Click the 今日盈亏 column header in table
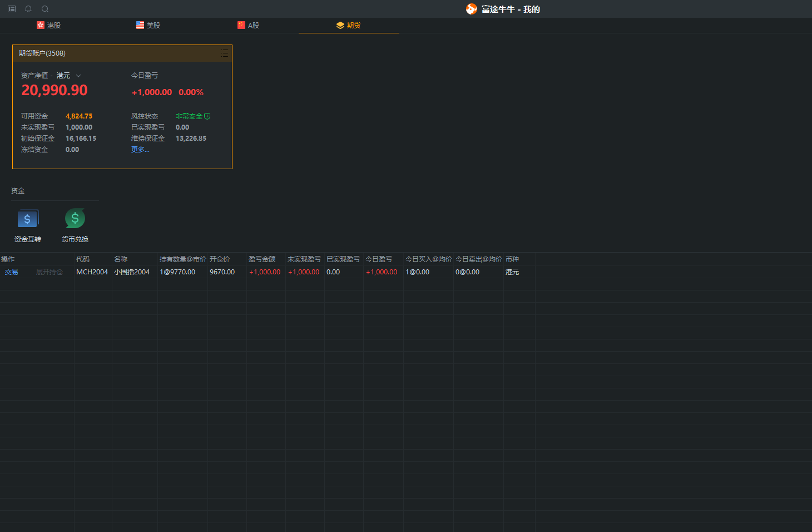This screenshot has width=812, height=532. coord(379,259)
